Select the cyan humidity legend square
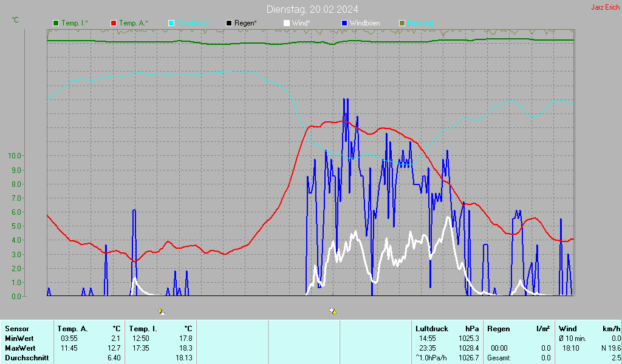 (x=171, y=23)
